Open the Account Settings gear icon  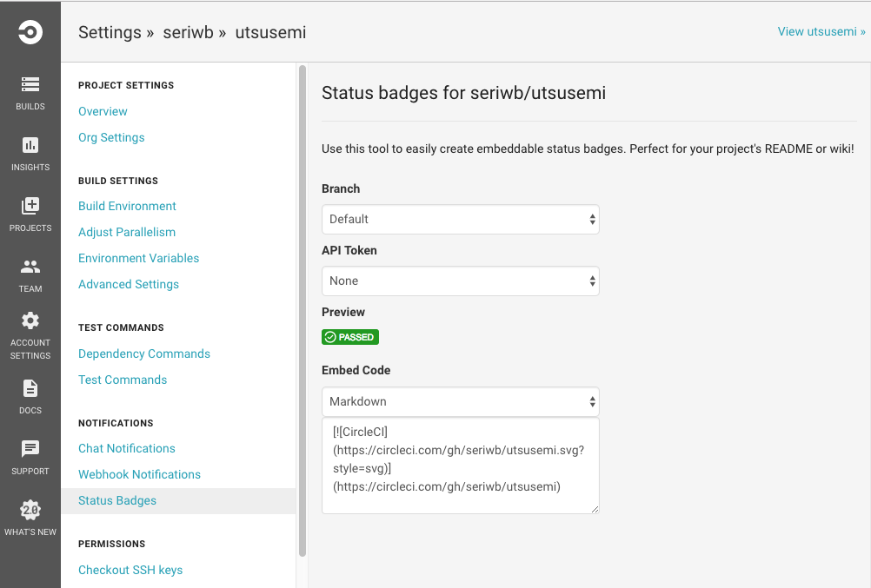[x=30, y=321]
